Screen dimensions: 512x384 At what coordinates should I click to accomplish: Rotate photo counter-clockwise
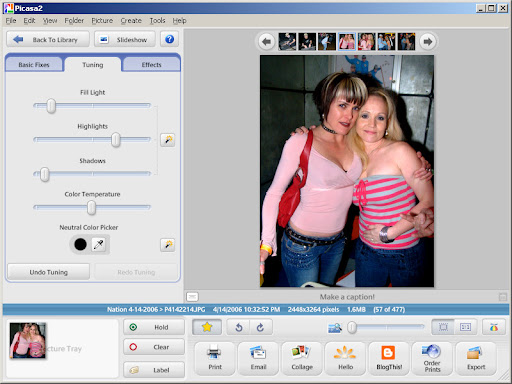click(239, 327)
